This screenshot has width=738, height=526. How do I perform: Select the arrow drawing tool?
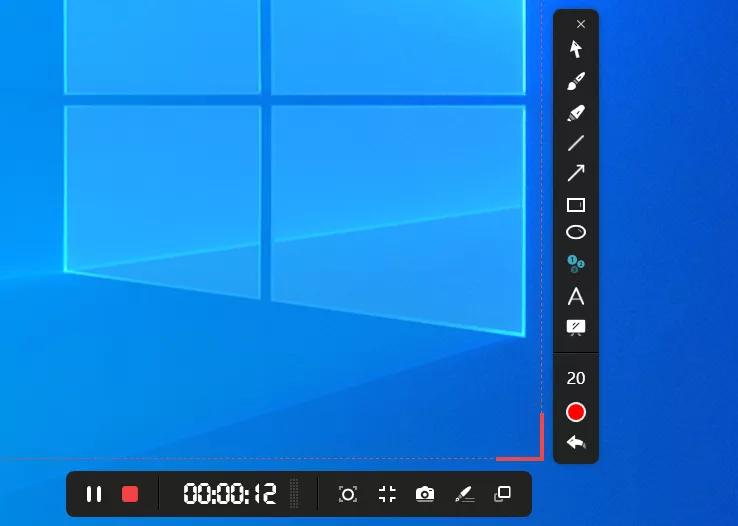click(576, 173)
